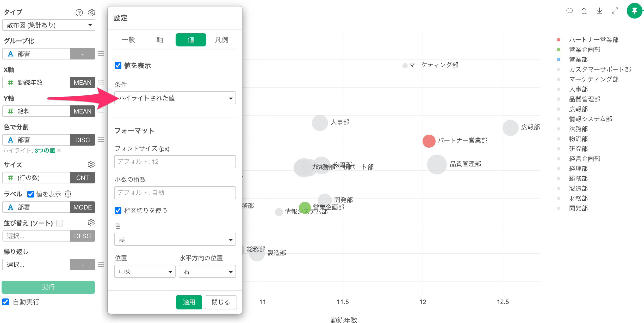Open the 条件 dropdown showing ハイライトされた値
The image size is (644, 323).
point(175,98)
